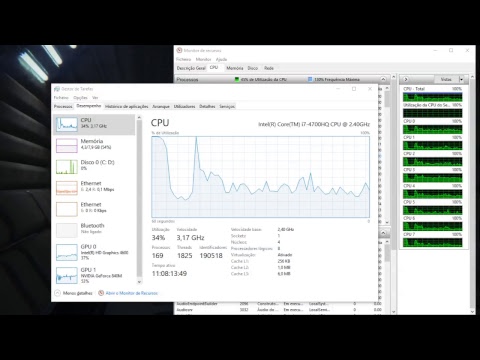The width and height of the screenshot is (480, 360).
Task: Click the CPU 0 graph in Resource Monitor
Action: pyautogui.click(x=432, y=129)
